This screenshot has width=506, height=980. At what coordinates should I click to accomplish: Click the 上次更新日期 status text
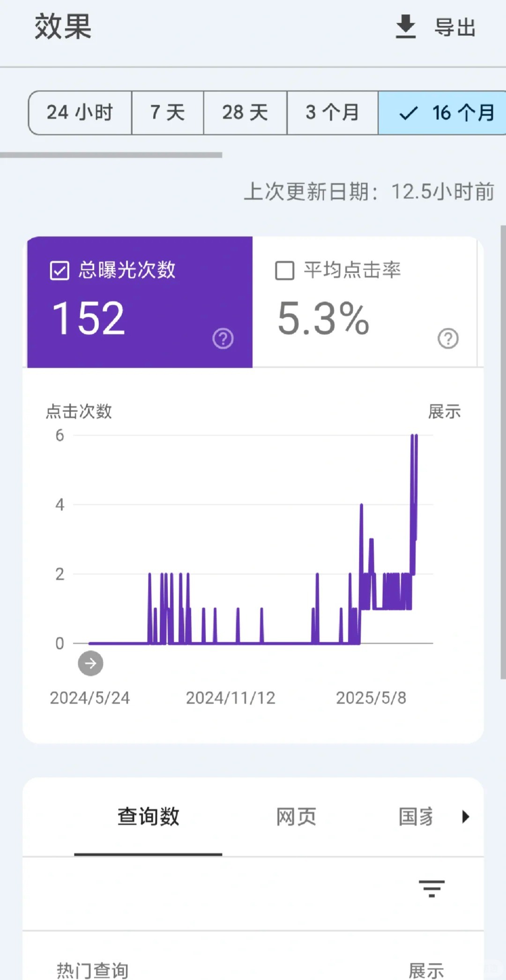369,192
